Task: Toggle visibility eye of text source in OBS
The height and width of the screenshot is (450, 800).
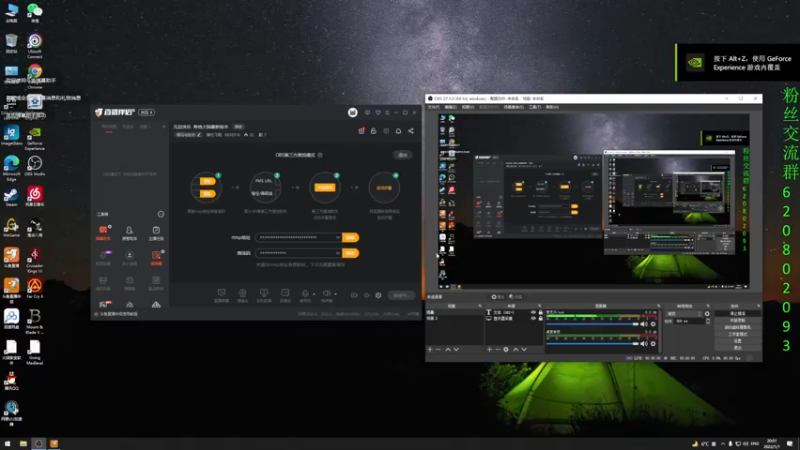Action: click(533, 312)
